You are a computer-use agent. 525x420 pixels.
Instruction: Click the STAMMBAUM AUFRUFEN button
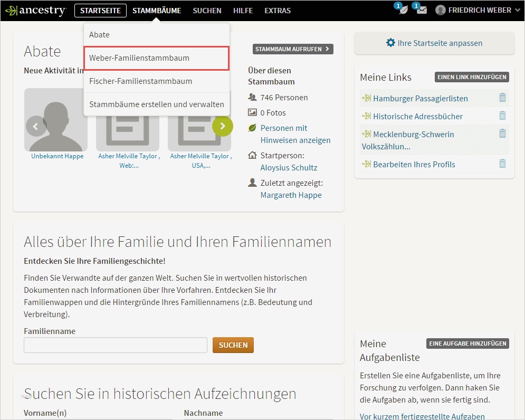(x=293, y=49)
